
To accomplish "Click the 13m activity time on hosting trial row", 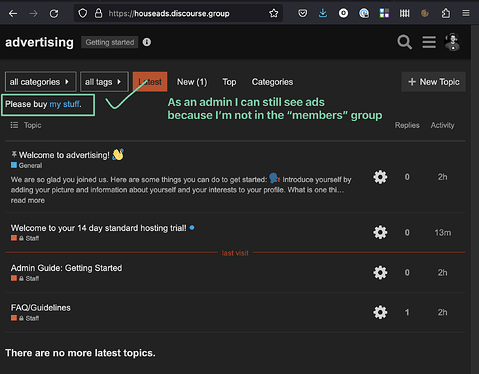I will click(x=443, y=233).
